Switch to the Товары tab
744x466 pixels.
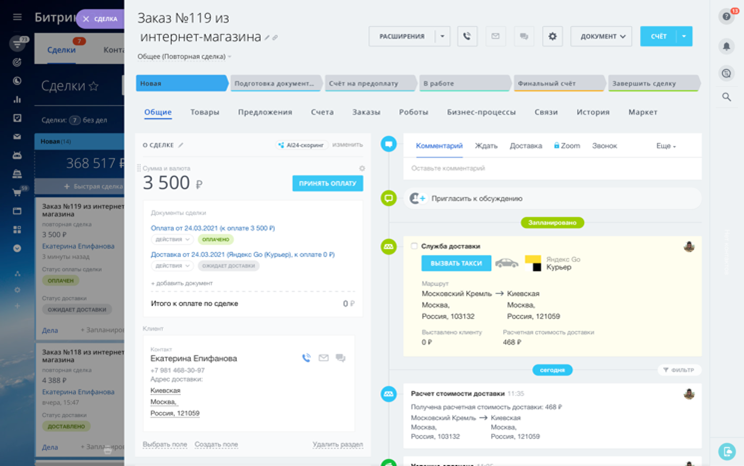click(204, 112)
